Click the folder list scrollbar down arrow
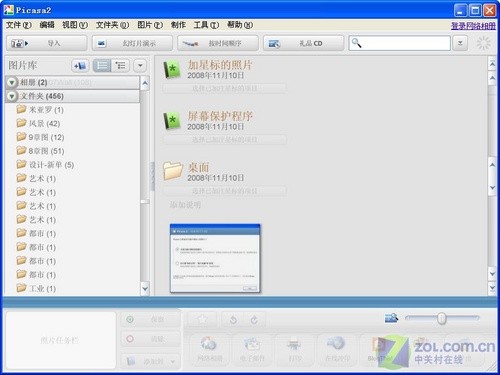The height and width of the screenshot is (375, 500). (x=145, y=288)
